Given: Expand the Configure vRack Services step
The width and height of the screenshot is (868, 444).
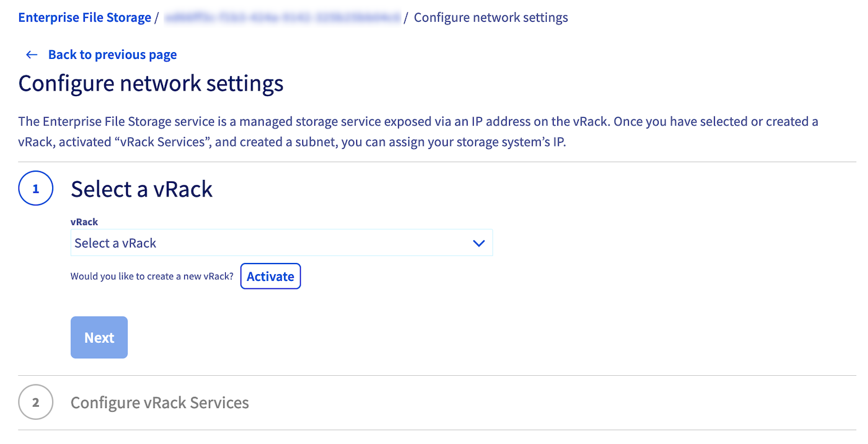Looking at the screenshot, I should click(159, 403).
